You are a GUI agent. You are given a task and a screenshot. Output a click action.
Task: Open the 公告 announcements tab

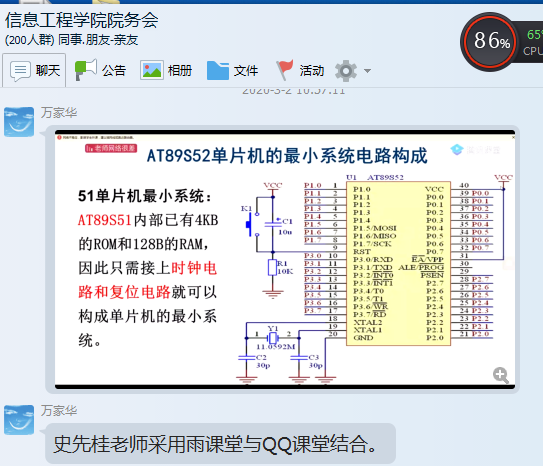pos(100,71)
